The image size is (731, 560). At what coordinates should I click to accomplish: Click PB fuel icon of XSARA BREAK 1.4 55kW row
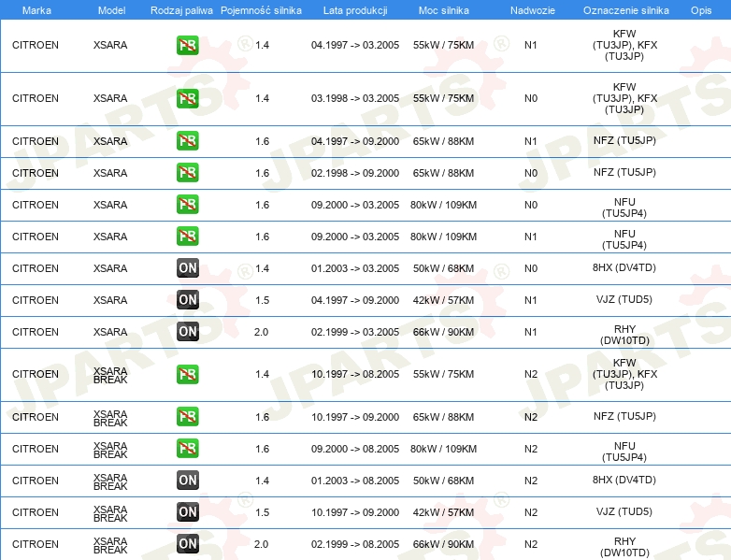187,374
